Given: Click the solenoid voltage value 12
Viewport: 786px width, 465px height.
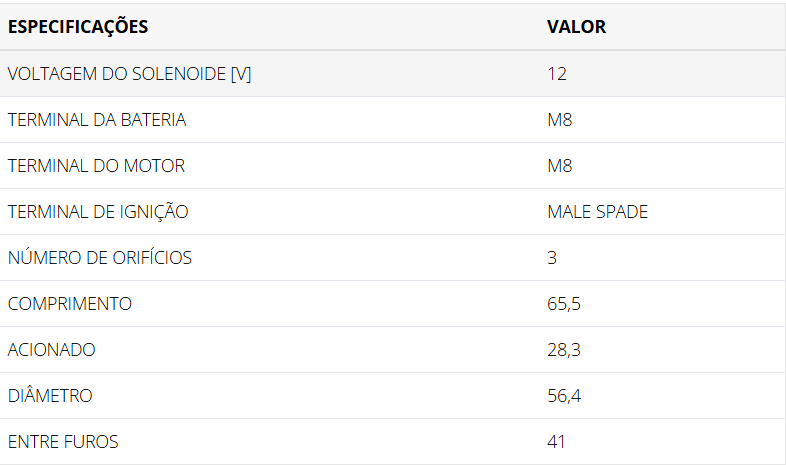Looking at the screenshot, I should coord(557,74).
